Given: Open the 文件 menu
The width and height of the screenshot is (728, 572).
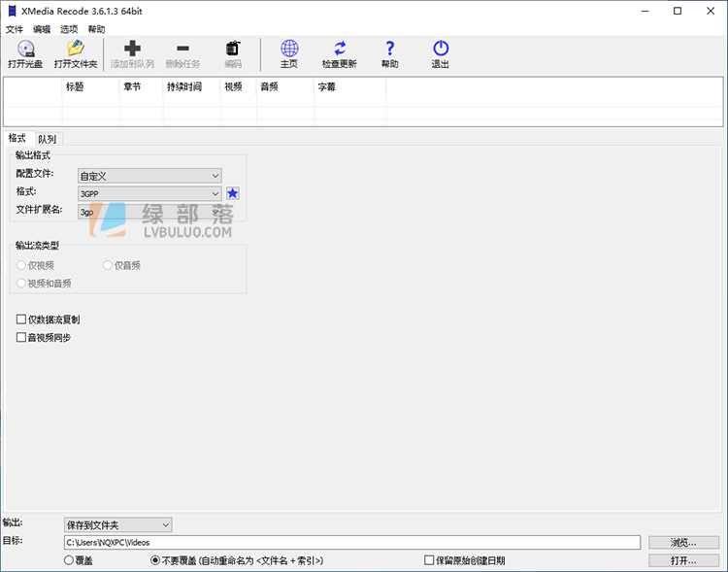Looking at the screenshot, I should click(15, 29).
